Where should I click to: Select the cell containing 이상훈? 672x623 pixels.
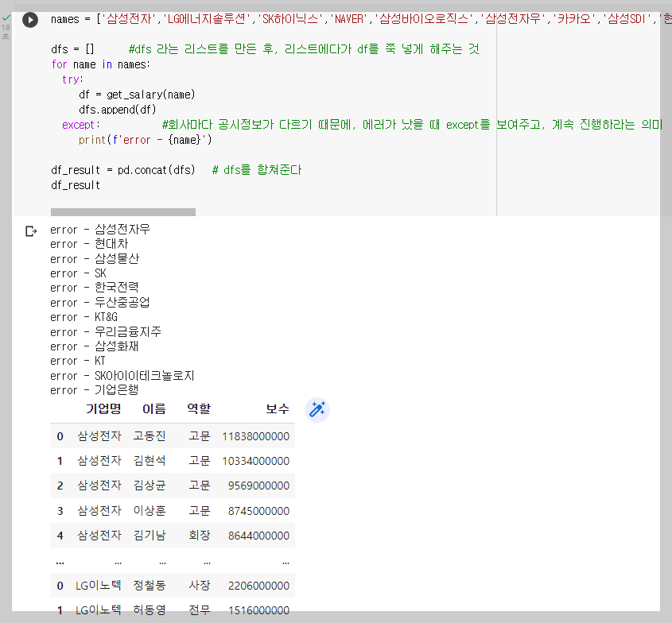coord(150,511)
